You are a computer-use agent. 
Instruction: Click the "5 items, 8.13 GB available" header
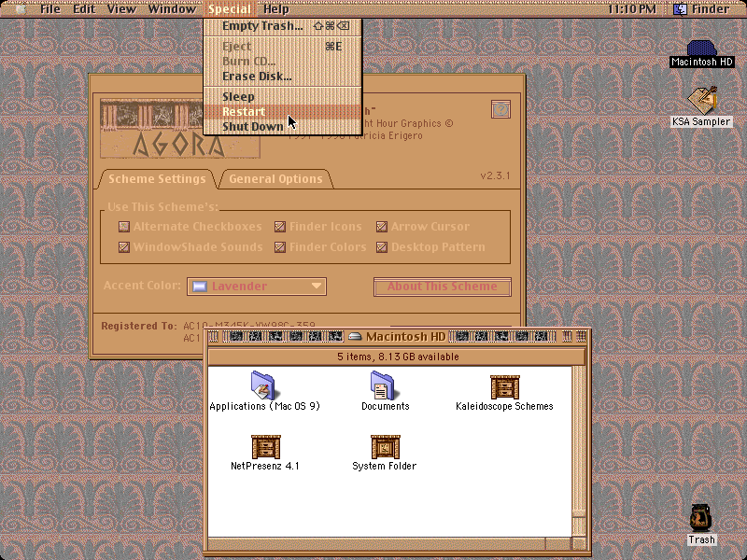[398, 357]
